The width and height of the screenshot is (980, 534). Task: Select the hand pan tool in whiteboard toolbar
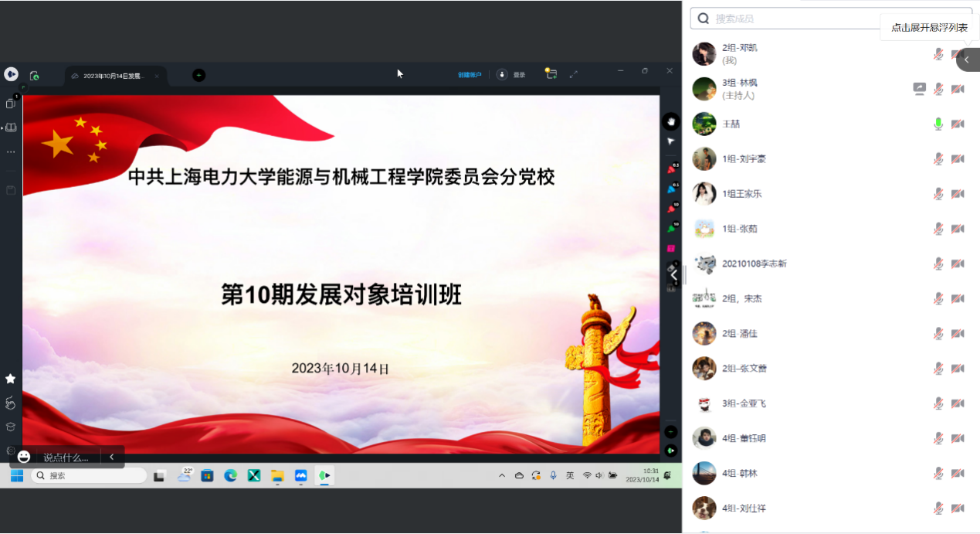(670, 121)
